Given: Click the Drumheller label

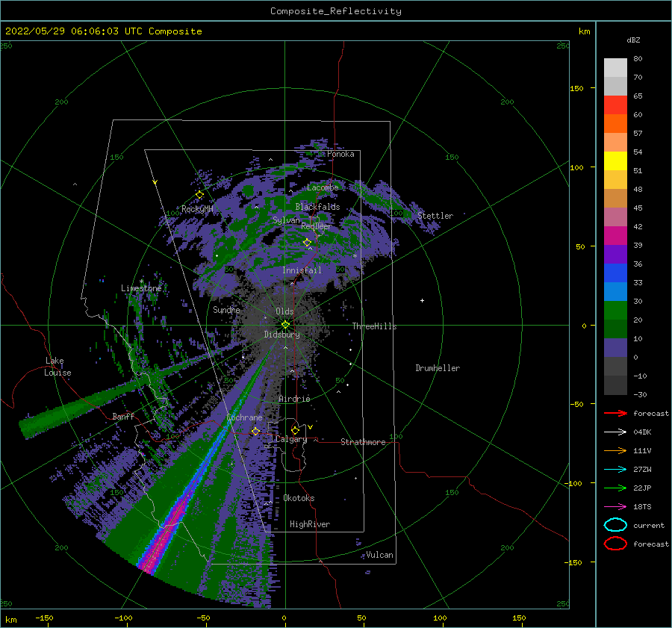Looking at the screenshot, I should (x=438, y=368).
